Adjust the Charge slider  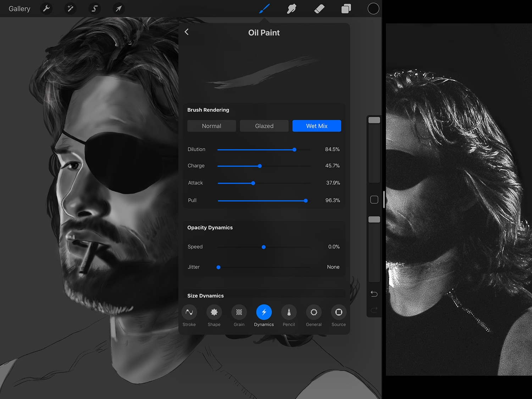point(264,166)
